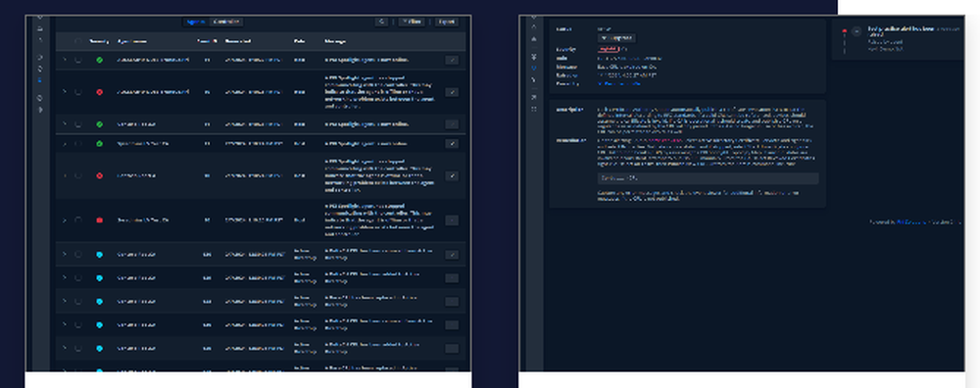This screenshot has height=388, width=980.
Task: Expand the first cyan-badge information event row
Action: point(64,255)
